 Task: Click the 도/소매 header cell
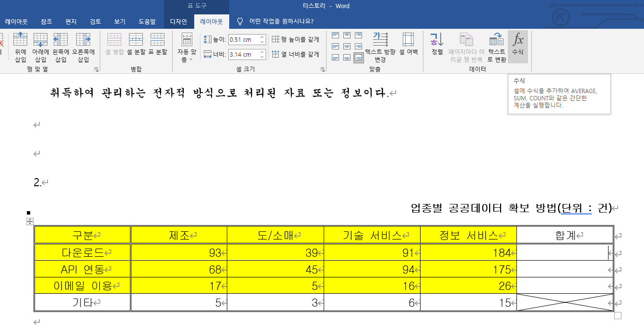coord(275,235)
